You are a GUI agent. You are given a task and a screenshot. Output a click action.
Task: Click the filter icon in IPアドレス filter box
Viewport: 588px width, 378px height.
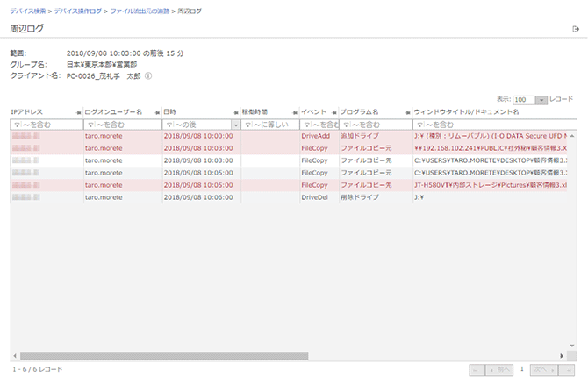point(17,125)
